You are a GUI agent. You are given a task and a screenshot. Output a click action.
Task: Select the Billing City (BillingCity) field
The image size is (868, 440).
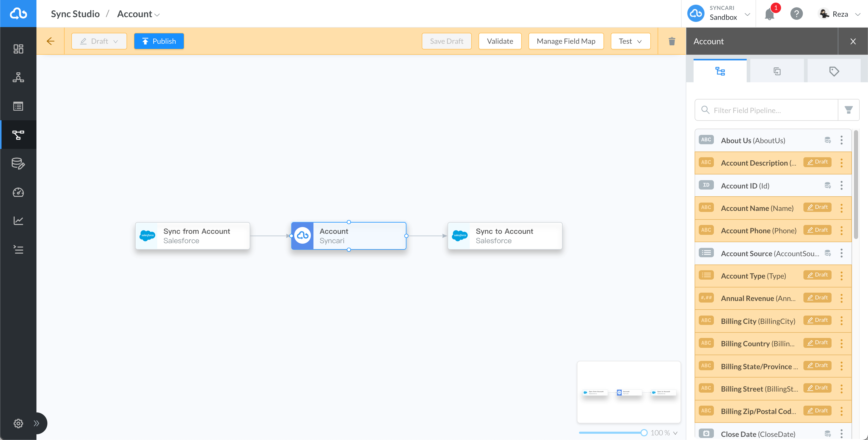coord(773,321)
